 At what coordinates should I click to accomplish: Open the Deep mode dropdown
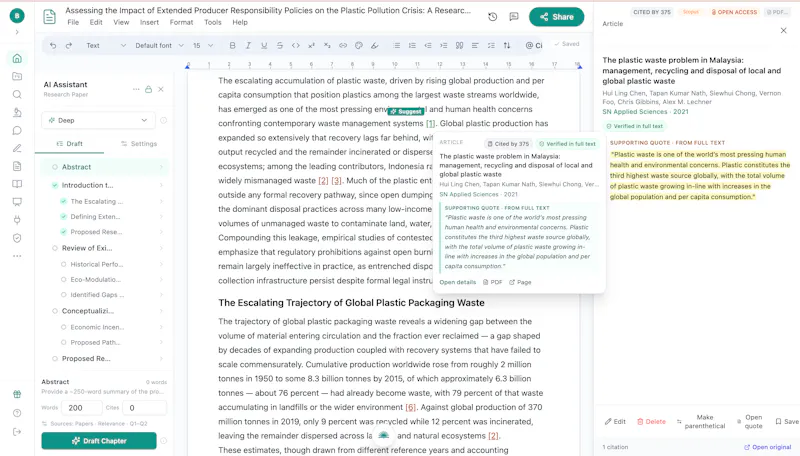pyautogui.click(x=98, y=120)
